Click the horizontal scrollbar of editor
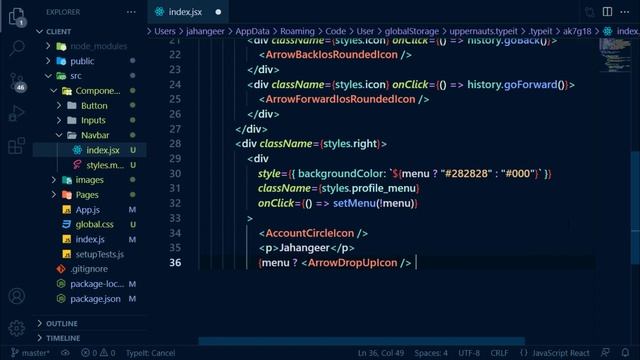 [x=361, y=340]
